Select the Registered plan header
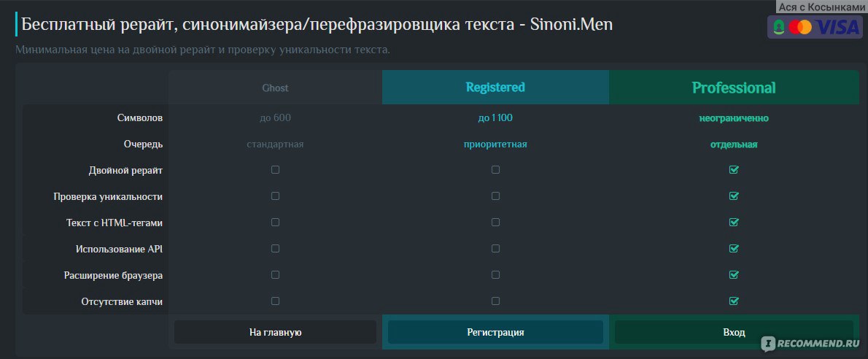Image resolution: width=868 pixels, height=359 pixels. point(495,88)
